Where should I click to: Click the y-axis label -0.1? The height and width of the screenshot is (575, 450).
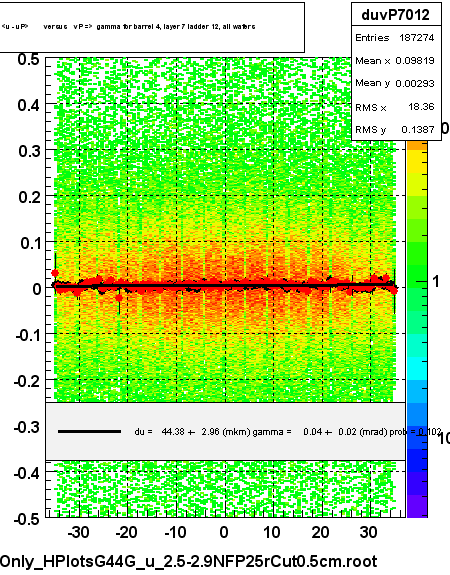click(27, 335)
